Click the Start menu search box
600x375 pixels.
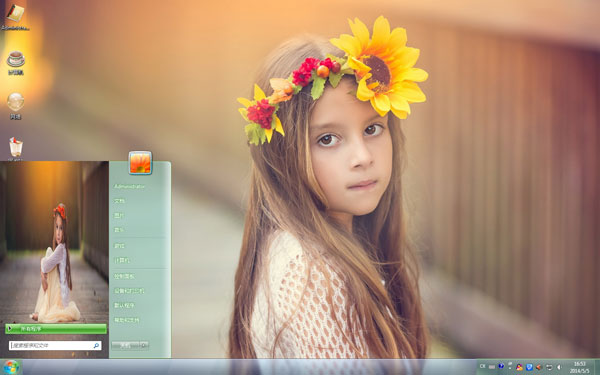click(55, 346)
